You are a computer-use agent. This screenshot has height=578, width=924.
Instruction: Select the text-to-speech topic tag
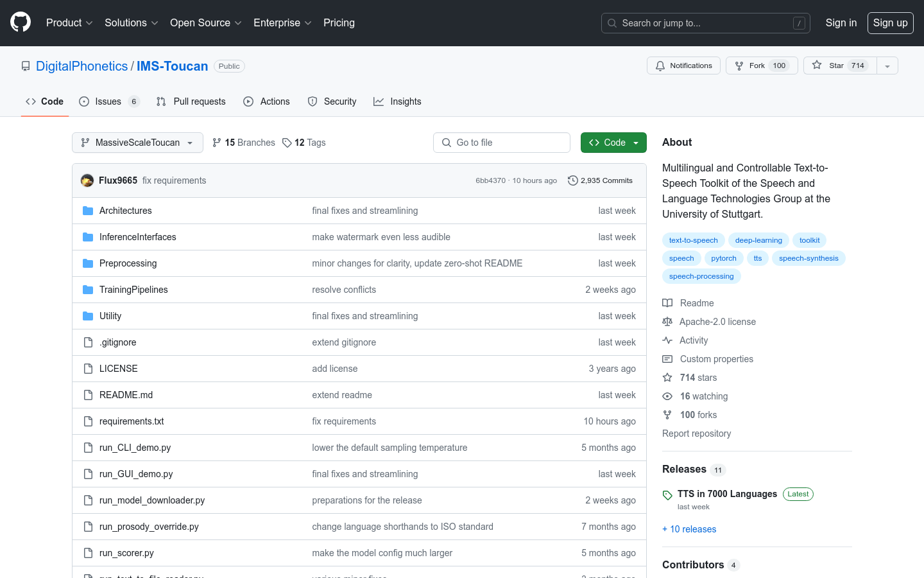[x=693, y=240]
